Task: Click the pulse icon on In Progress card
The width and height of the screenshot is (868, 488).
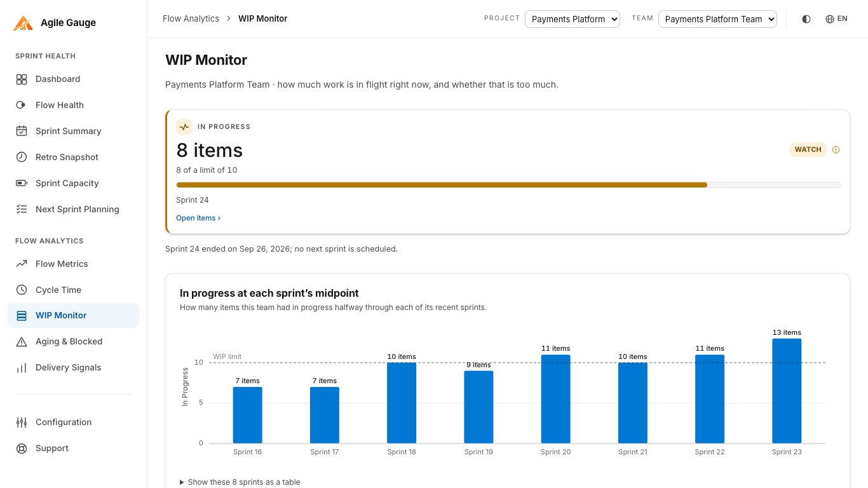Action: click(184, 127)
